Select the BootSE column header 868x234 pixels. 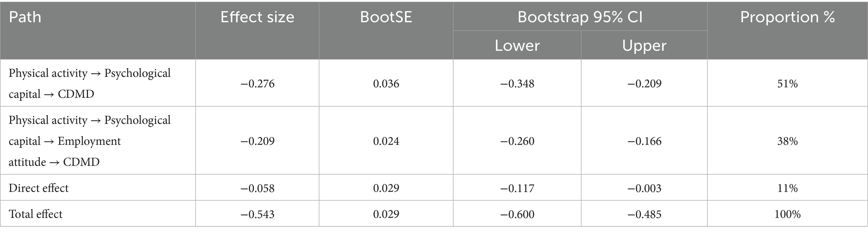[x=386, y=17]
